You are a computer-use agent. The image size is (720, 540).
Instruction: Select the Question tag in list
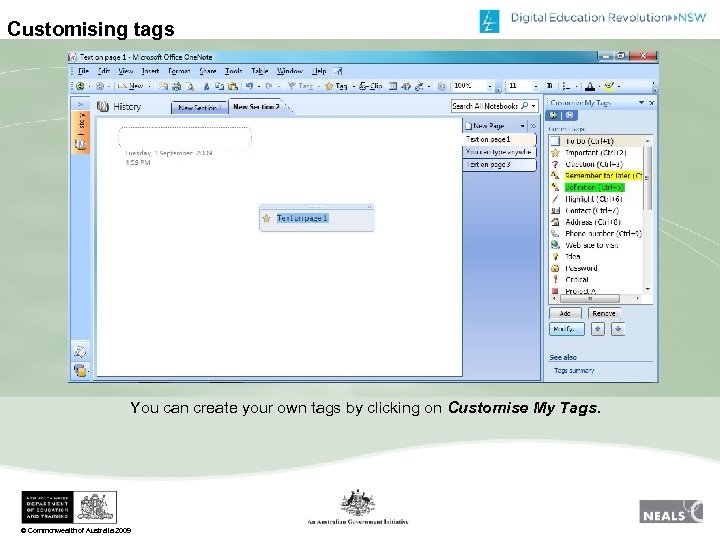click(596, 164)
